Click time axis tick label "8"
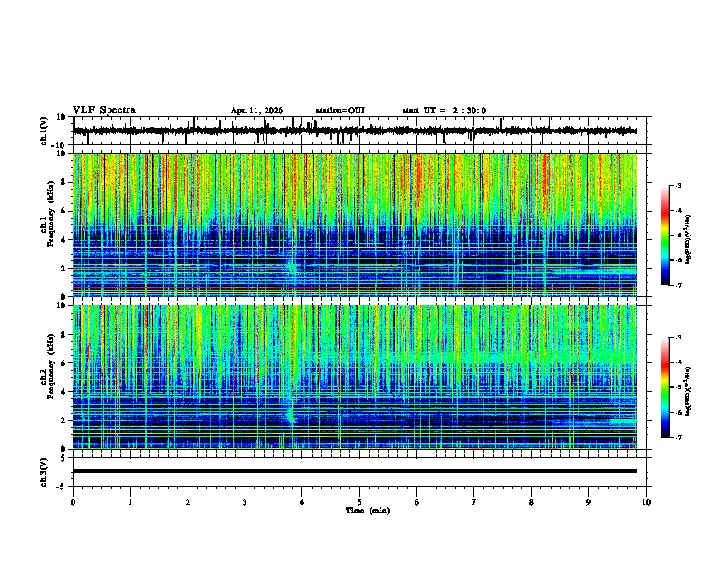Image resolution: width=728 pixels, height=563 pixels. pos(531,502)
